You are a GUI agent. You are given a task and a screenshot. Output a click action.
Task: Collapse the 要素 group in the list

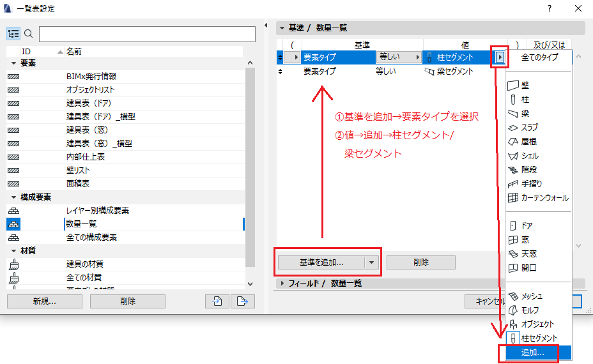(x=13, y=63)
